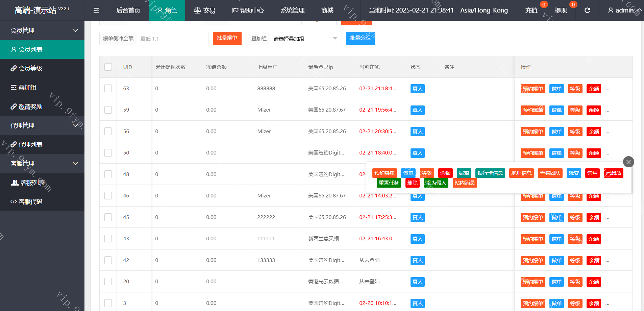The width and height of the screenshot is (644, 311).
Task: Toggle the sidebar collapse hamburger icon
Action: [x=96, y=10]
